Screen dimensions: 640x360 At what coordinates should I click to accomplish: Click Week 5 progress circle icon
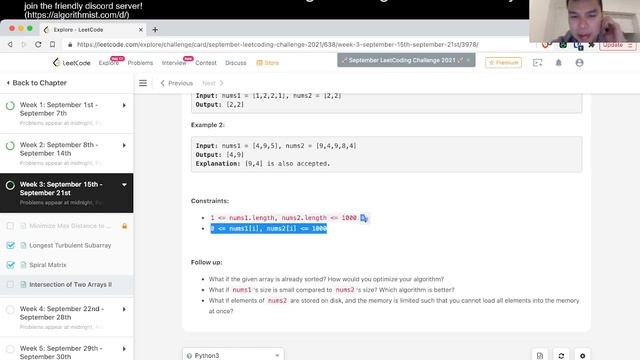click(x=10, y=349)
